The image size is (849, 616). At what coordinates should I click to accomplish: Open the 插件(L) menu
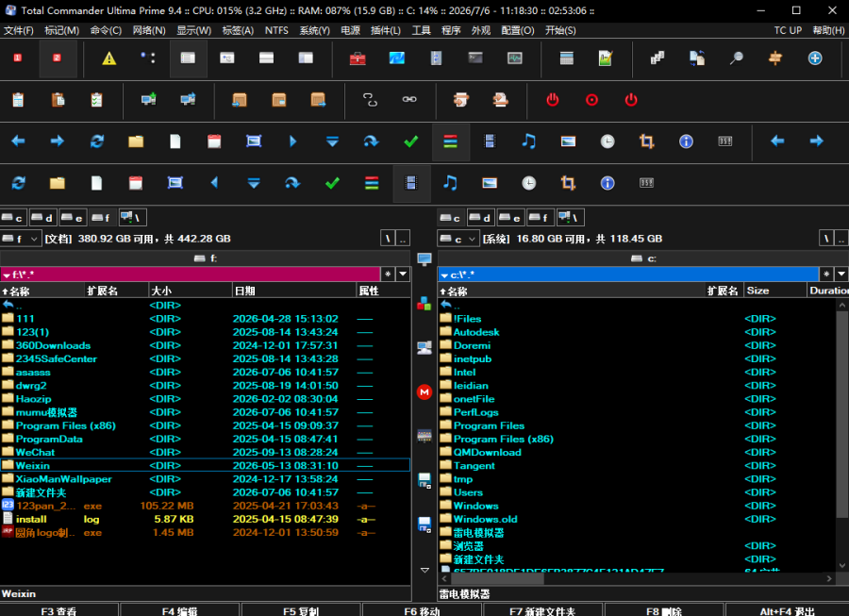click(386, 30)
